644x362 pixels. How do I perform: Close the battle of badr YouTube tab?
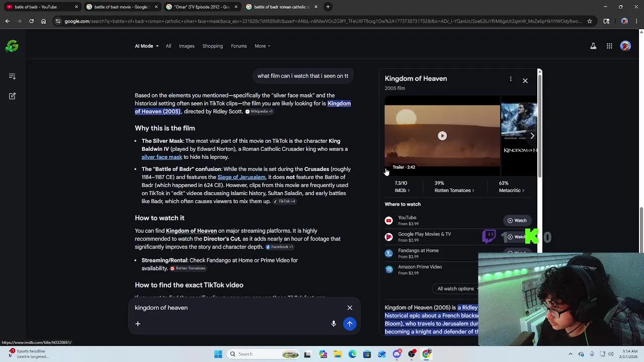76,7
